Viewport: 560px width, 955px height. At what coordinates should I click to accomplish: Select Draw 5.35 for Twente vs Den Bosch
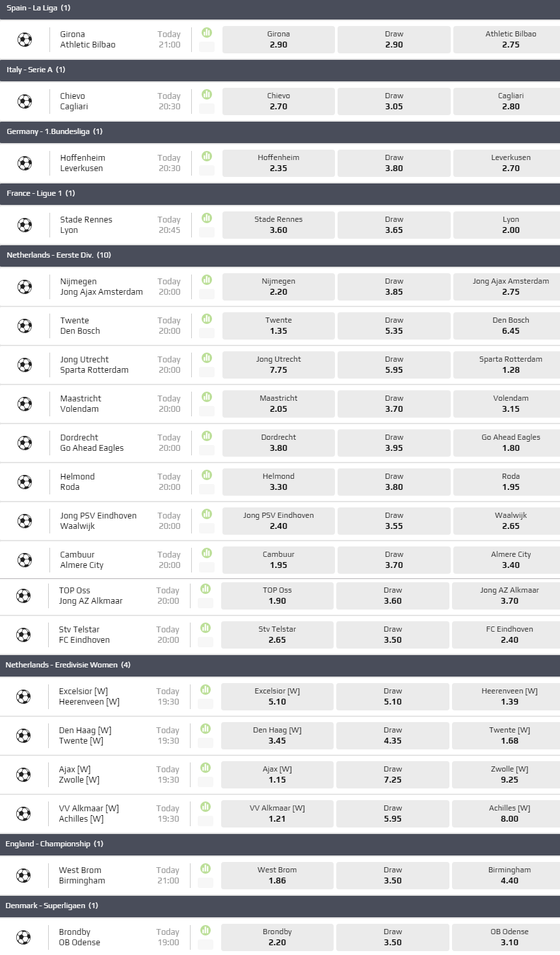[x=393, y=326]
